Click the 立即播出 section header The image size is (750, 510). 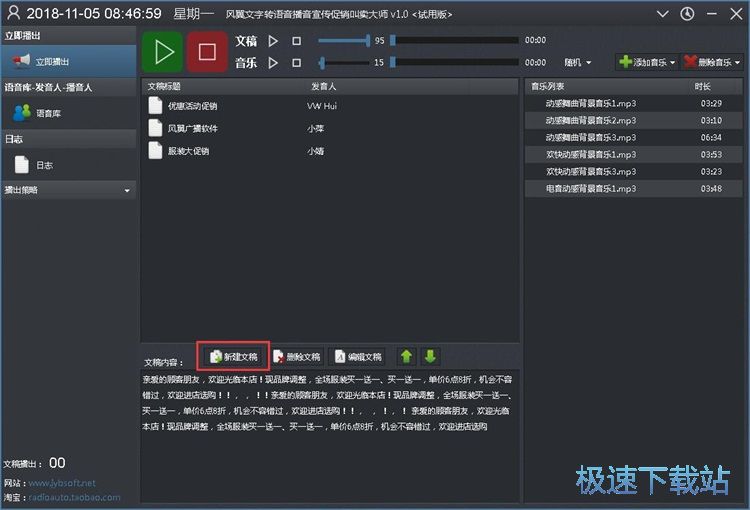tap(68, 36)
